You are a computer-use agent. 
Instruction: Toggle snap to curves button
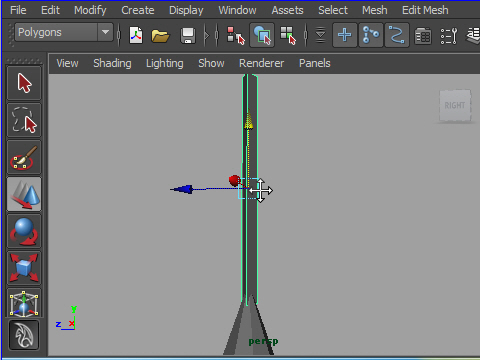[371, 35]
